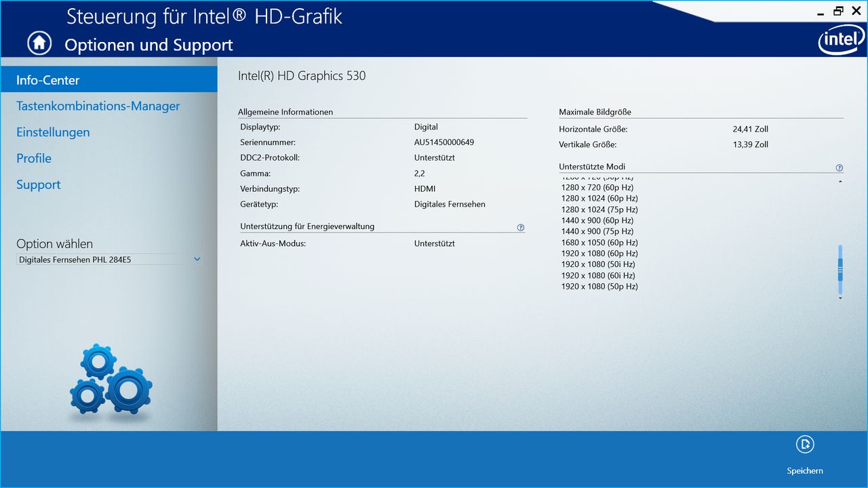
Task: Click the HDMI connection type value
Action: [425, 189]
